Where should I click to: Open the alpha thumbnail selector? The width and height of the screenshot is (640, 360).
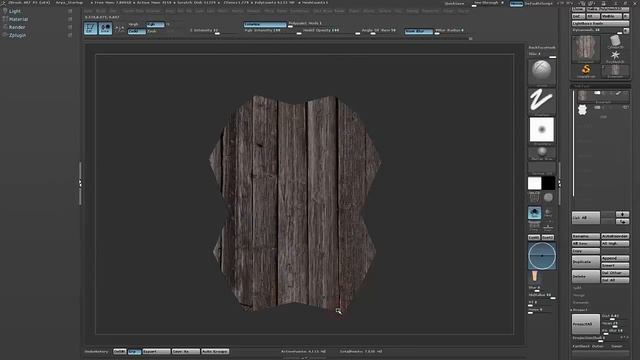[x=542, y=130]
